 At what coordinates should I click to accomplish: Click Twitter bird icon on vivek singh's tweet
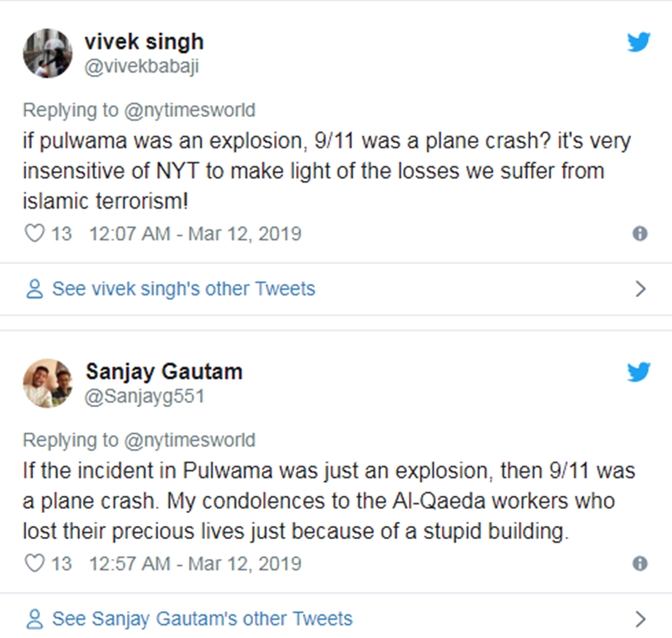pyautogui.click(x=638, y=43)
